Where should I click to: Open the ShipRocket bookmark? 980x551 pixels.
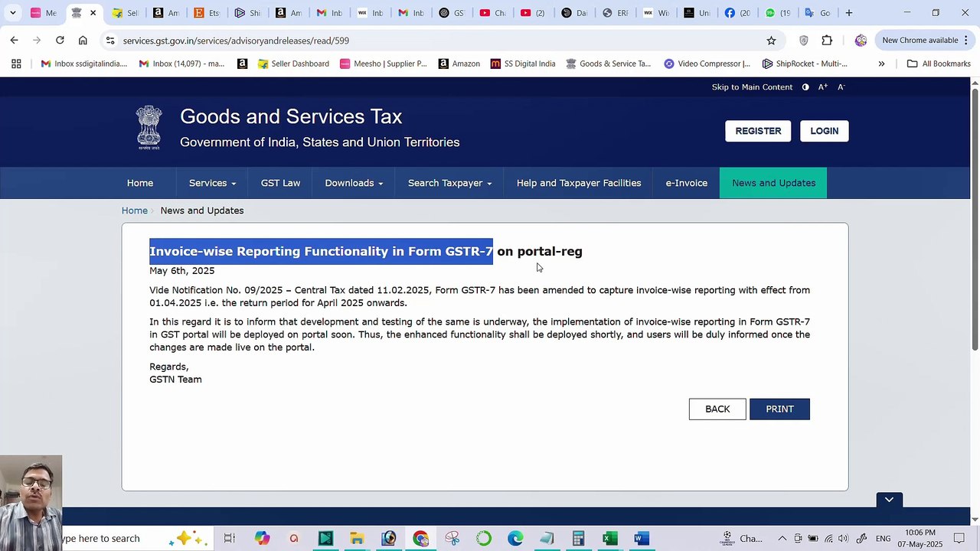(x=805, y=64)
